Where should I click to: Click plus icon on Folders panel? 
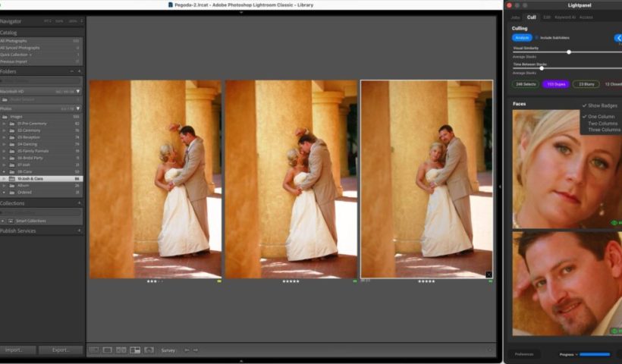pyautogui.click(x=80, y=71)
